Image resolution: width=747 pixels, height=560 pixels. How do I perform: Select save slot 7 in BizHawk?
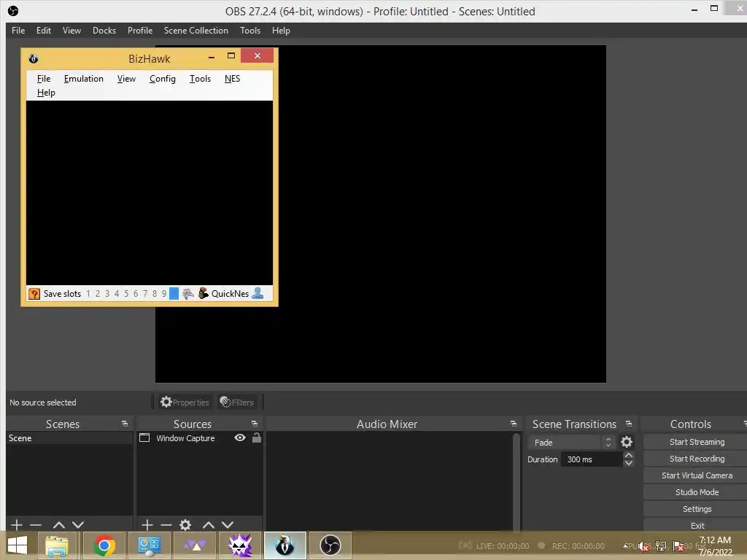click(x=145, y=293)
